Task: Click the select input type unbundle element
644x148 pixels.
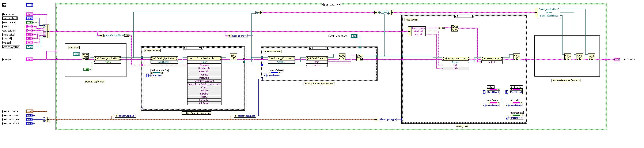Action: click(387, 119)
